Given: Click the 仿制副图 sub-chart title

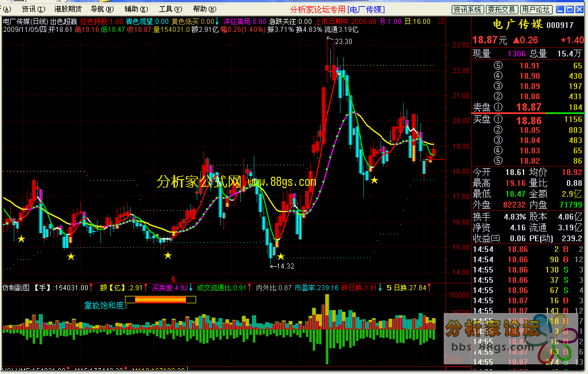Looking at the screenshot, I should [16, 288].
